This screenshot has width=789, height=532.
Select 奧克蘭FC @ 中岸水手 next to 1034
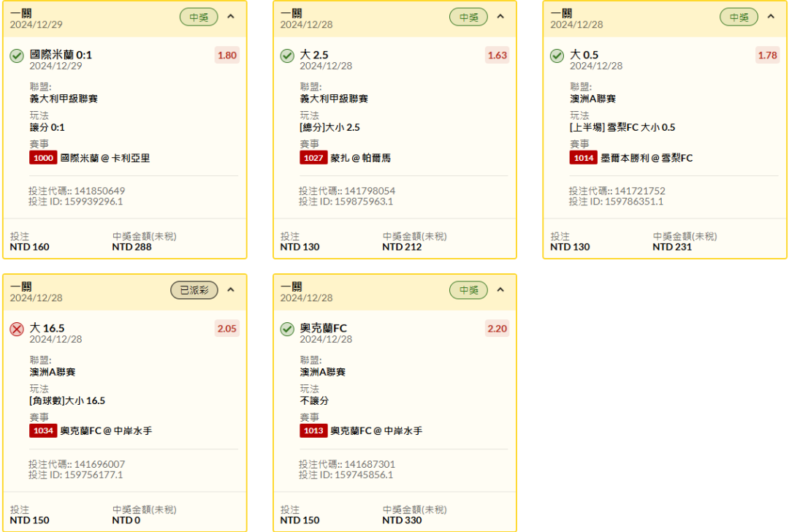(106, 431)
